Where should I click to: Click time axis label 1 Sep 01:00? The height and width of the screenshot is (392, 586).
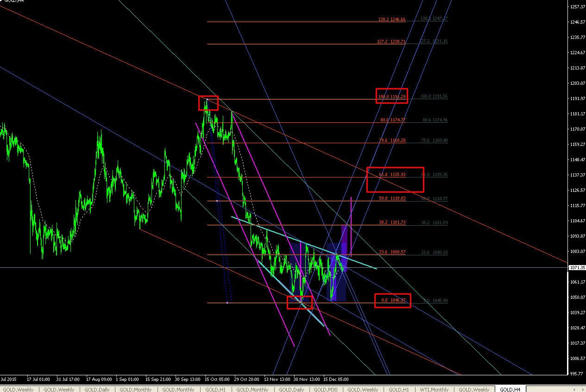pyautogui.click(x=128, y=379)
